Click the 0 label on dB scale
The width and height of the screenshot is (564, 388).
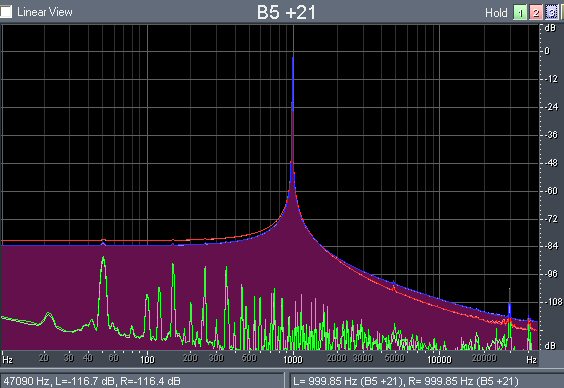coord(547,51)
